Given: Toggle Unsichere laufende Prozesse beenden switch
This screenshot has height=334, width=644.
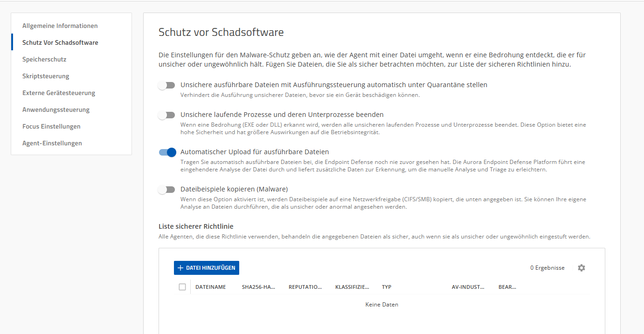Looking at the screenshot, I should click(x=166, y=115).
